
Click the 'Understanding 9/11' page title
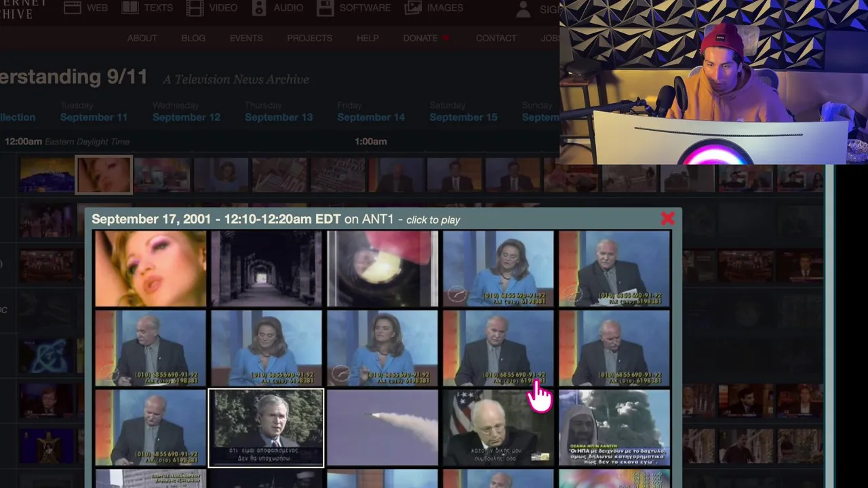pos(74,77)
